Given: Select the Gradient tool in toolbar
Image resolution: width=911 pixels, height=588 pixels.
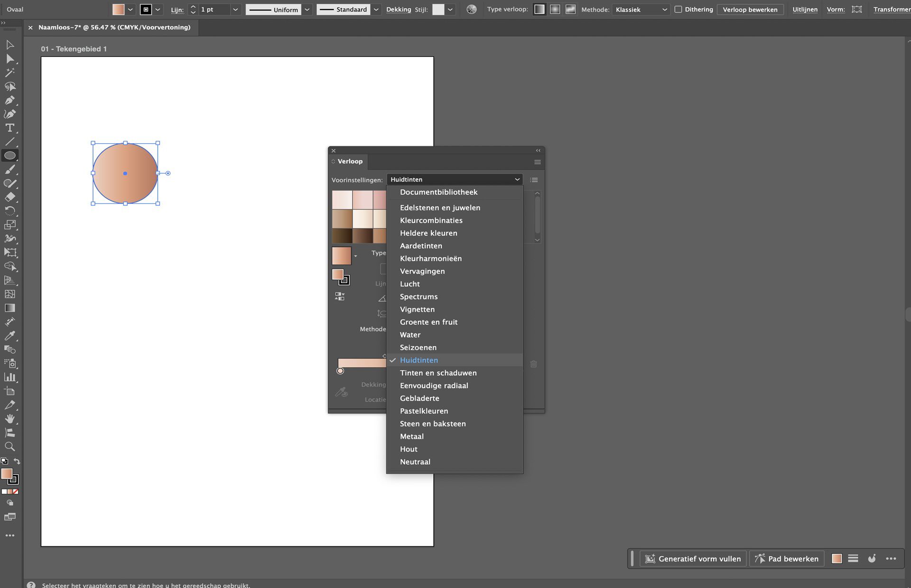Looking at the screenshot, I should pyautogui.click(x=9, y=308).
